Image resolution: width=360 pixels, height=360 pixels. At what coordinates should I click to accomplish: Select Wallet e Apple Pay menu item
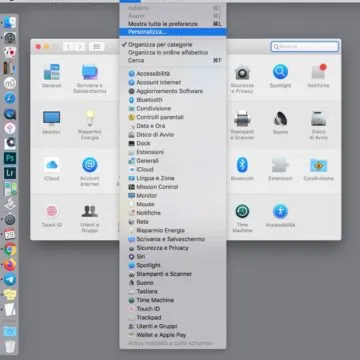point(173,335)
